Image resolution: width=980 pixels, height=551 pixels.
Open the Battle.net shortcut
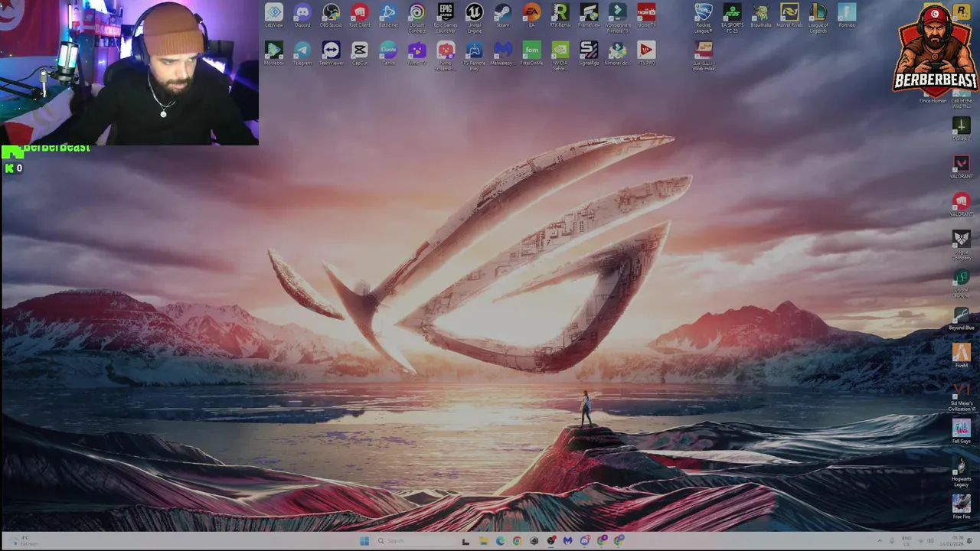tap(388, 16)
